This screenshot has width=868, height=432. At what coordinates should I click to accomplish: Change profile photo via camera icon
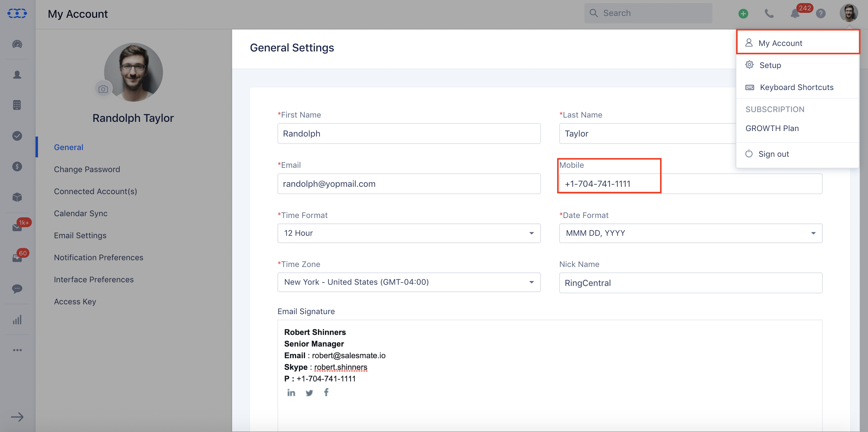tap(103, 89)
